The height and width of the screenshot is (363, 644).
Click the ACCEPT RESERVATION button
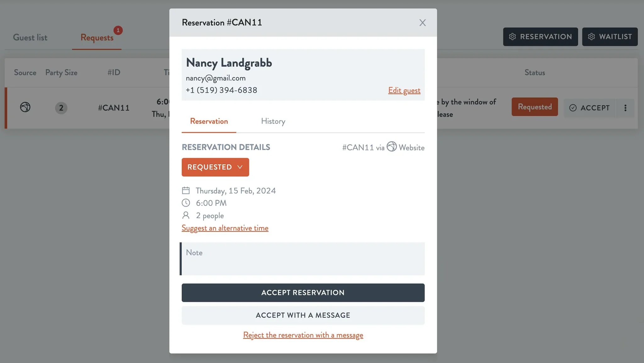coord(303,293)
